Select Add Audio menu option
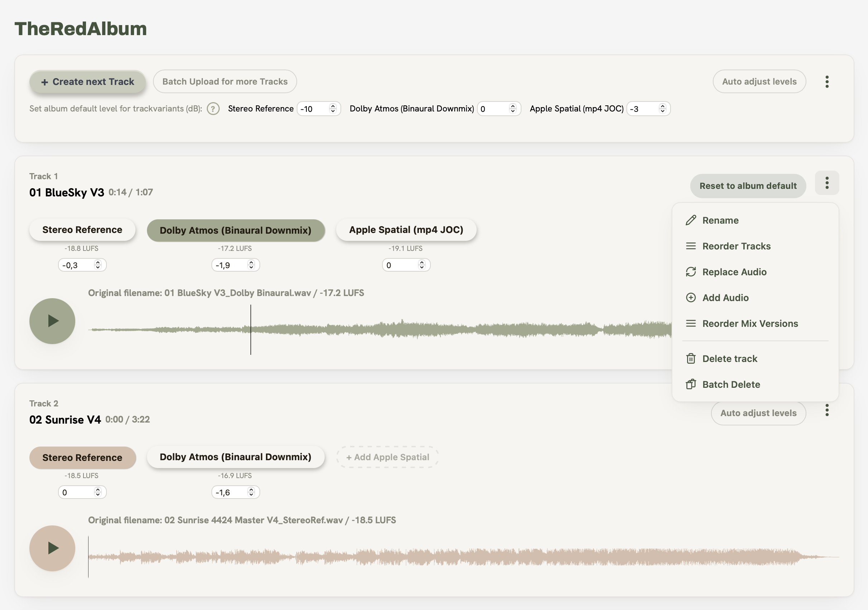This screenshot has height=610, width=868. coord(755,297)
